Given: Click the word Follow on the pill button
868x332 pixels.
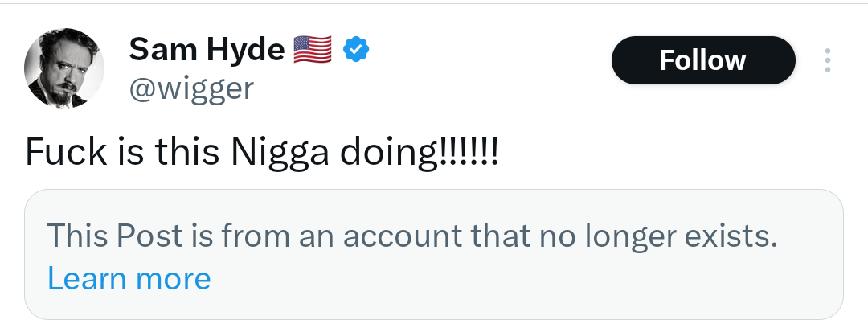Looking at the screenshot, I should pos(703,60).
